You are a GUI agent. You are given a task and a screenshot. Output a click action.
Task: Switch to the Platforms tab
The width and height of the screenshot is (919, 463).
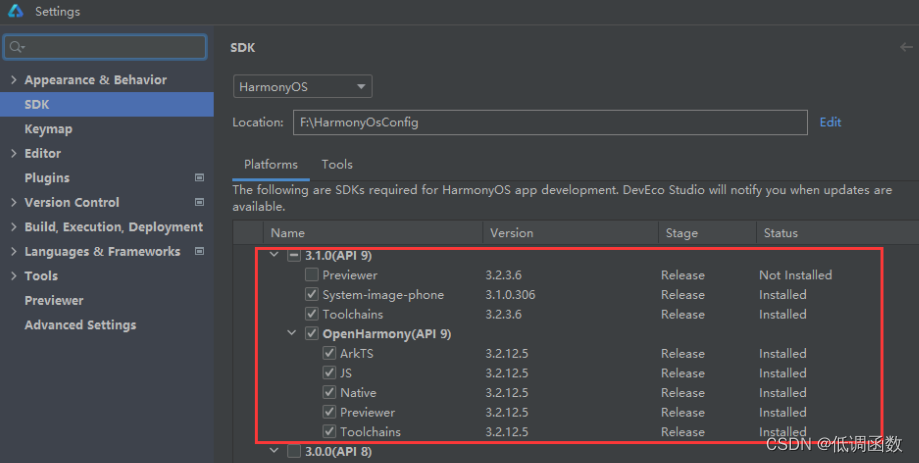pos(271,165)
